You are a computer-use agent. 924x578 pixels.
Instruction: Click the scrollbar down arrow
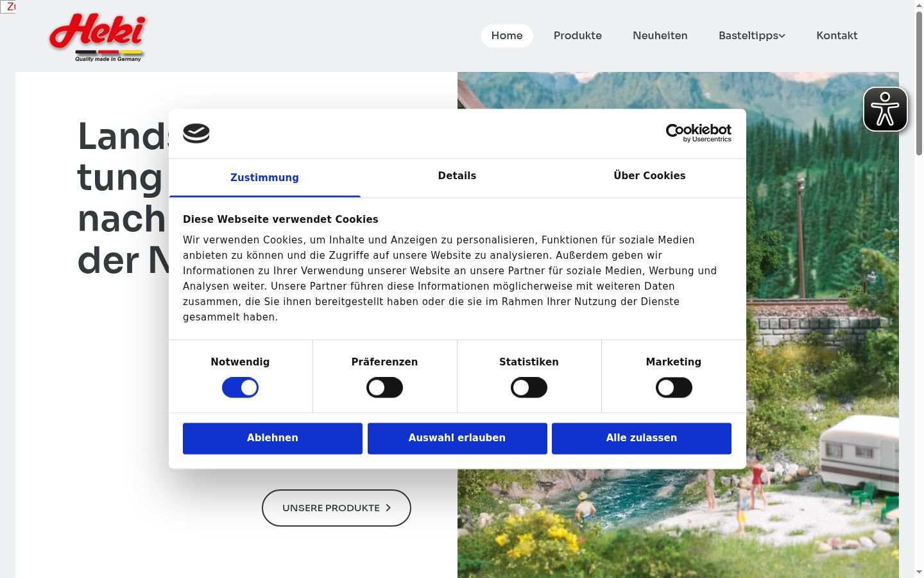click(x=919, y=572)
